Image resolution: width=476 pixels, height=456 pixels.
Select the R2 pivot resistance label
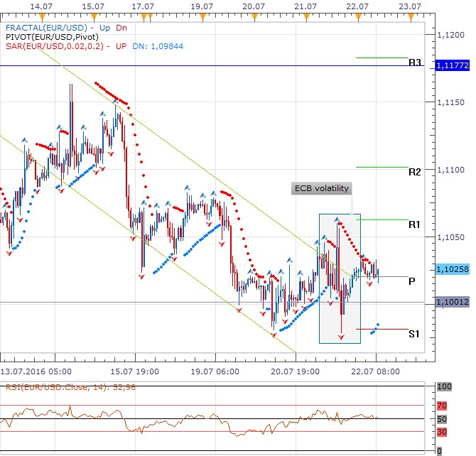coord(416,172)
